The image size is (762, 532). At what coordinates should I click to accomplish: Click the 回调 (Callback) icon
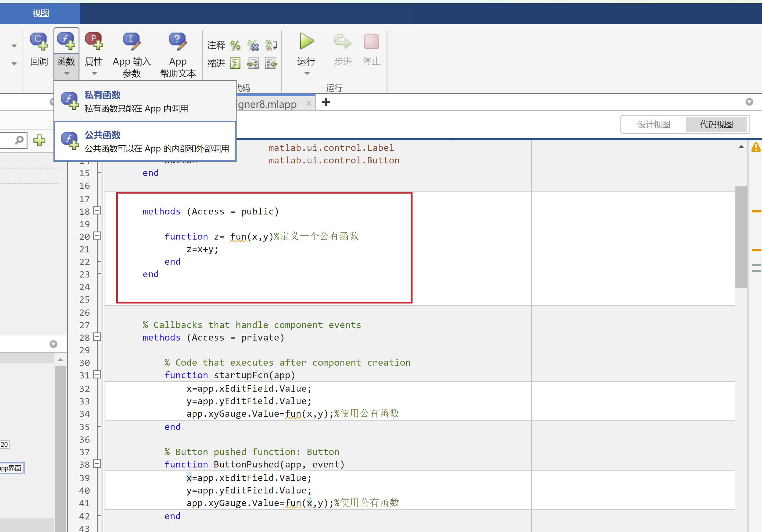coord(39,42)
